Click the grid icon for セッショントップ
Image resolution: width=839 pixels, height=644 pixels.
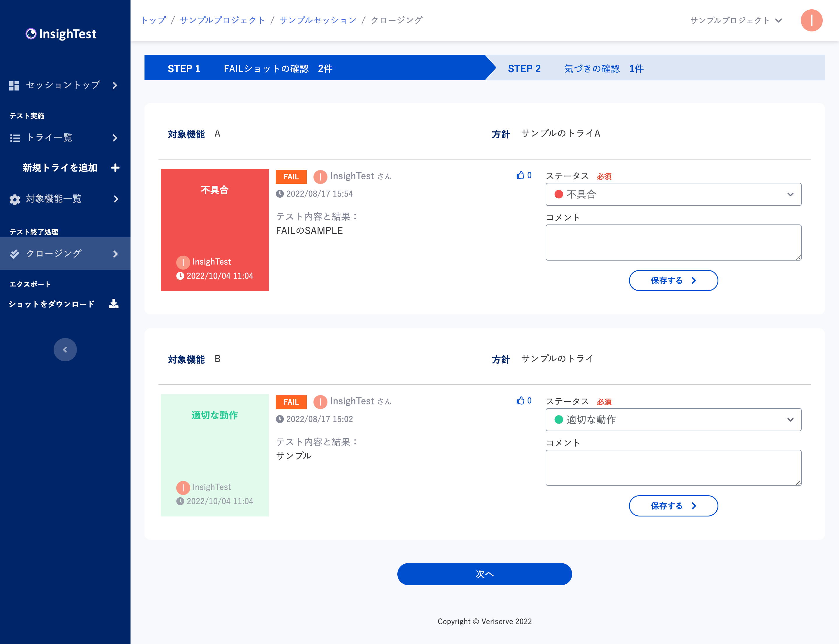[14, 86]
